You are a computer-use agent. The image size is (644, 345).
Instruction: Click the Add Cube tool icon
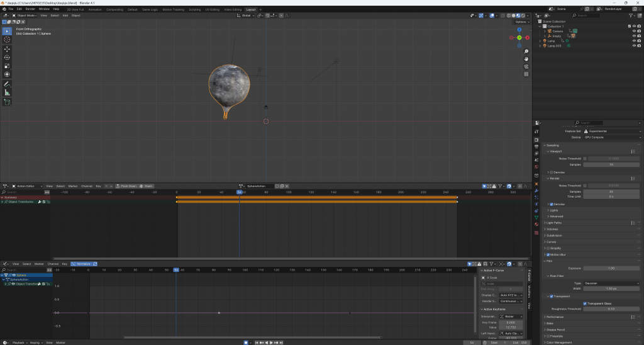point(7,101)
